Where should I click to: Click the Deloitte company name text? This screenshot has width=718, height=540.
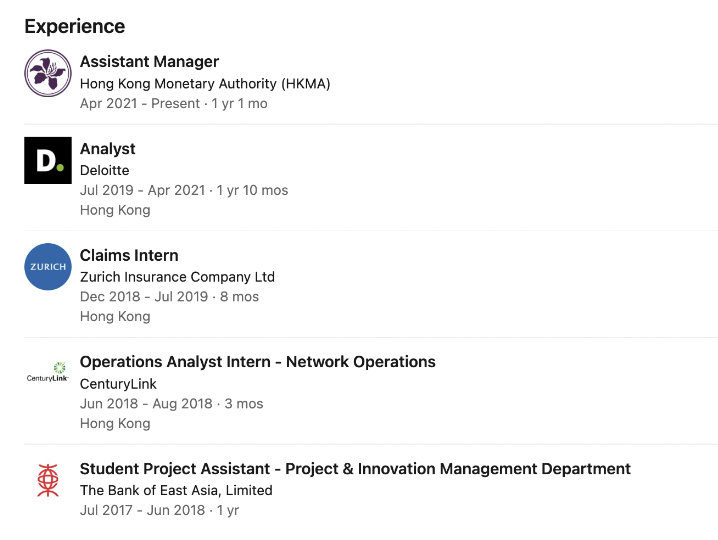click(105, 171)
